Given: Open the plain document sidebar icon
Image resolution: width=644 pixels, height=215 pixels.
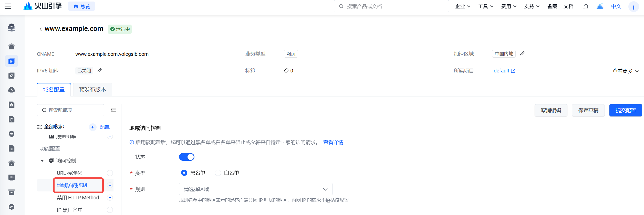Looking at the screenshot, I should pyautogui.click(x=12, y=148).
